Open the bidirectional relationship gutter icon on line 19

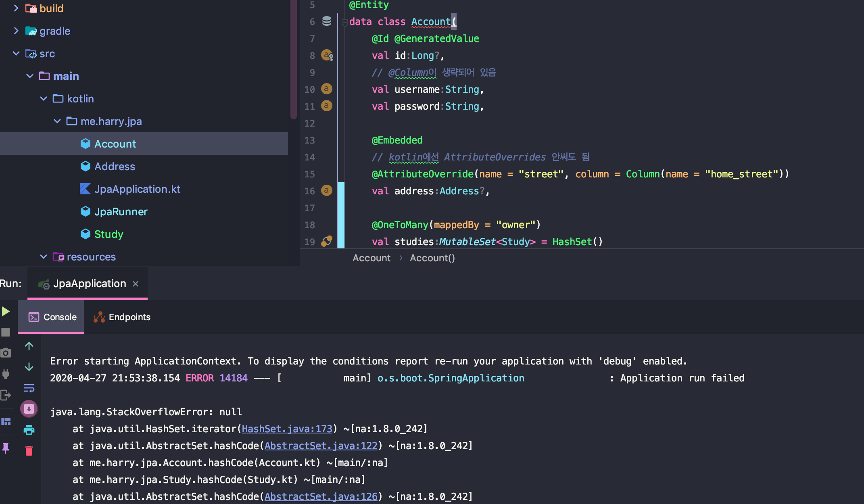[327, 241]
